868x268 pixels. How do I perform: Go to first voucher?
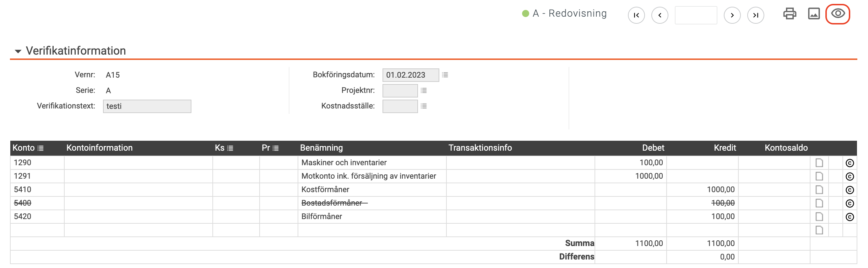[x=636, y=15]
